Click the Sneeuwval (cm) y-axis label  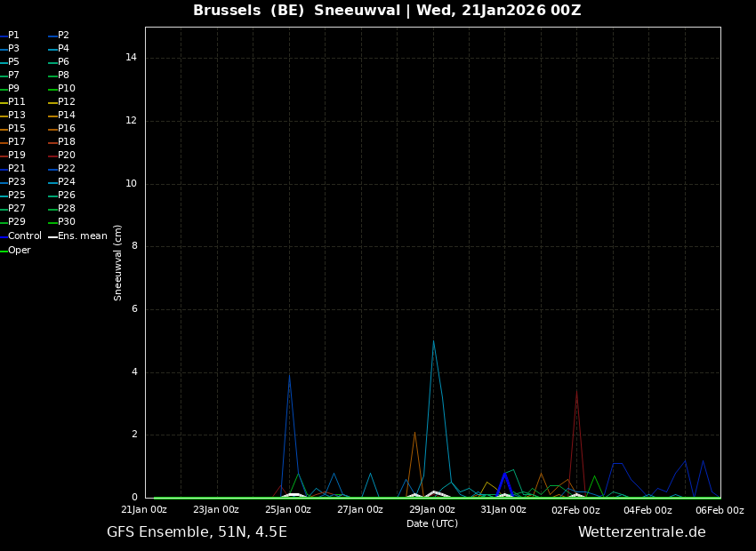(x=118, y=262)
